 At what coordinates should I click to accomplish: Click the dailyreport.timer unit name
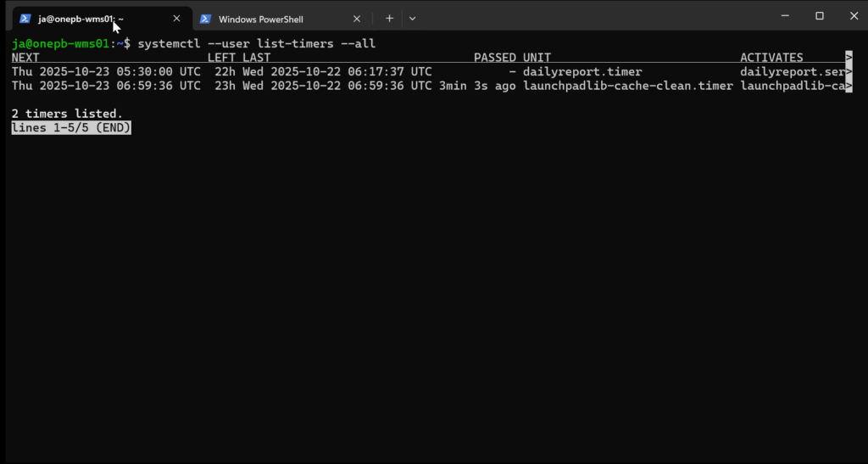[582, 72]
